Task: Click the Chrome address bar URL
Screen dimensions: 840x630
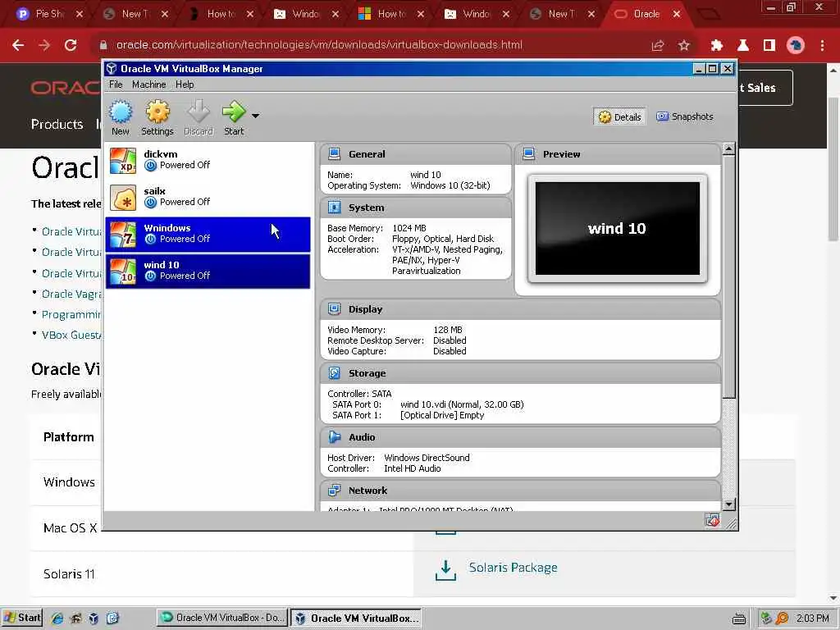Action: [319, 45]
